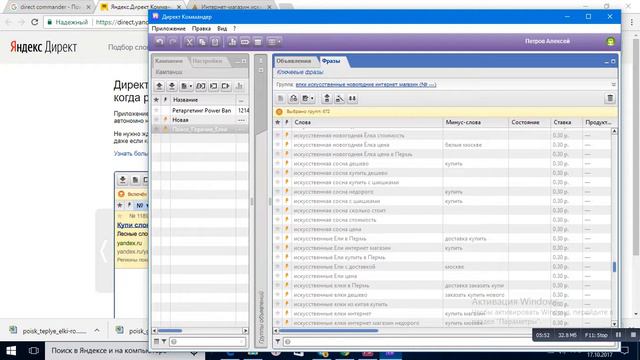The width and height of the screenshot is (640, 360).
Task: Open the statistics chart icon in the purple toolbar
Action: pyautogui.click(x=232, y=42)
